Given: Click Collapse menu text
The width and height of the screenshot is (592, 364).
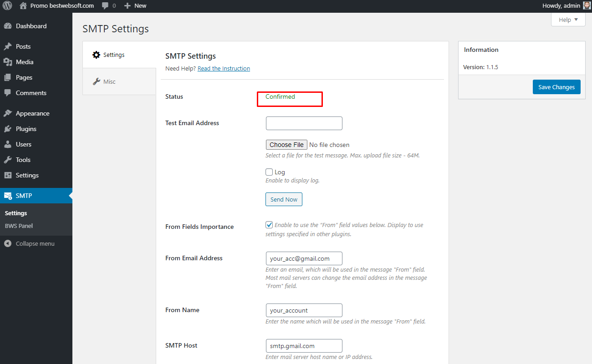Looking at the screenshot, I should 35,244.
